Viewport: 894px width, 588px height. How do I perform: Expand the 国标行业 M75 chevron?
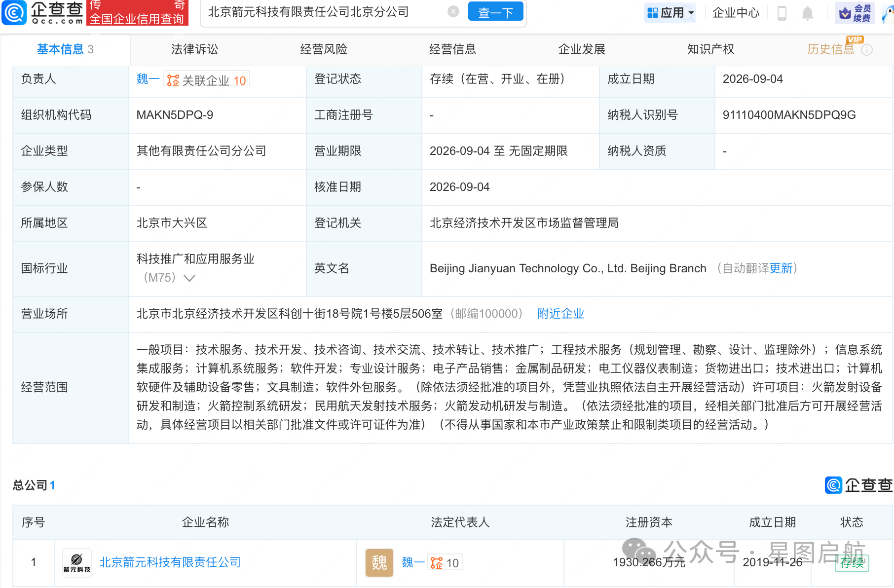[x=189, y=278]
